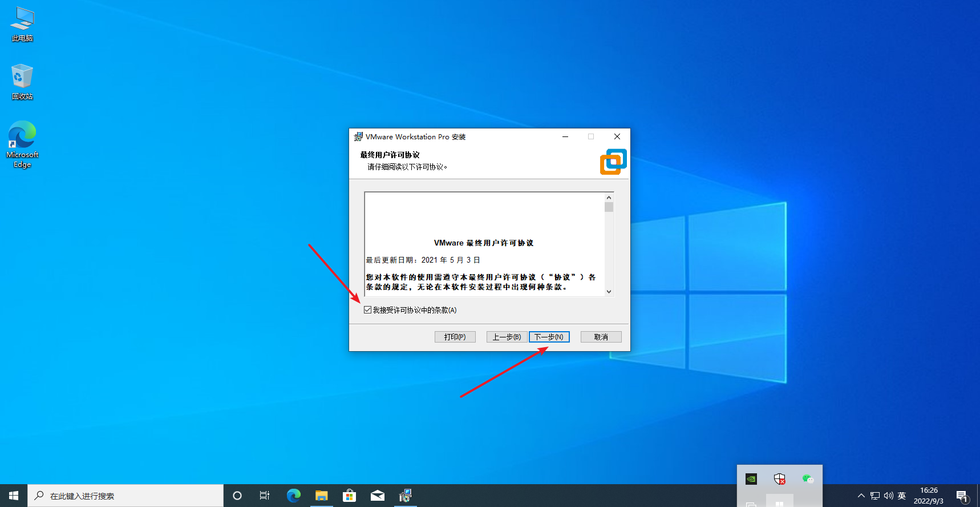The image size is (980, 507).
Task: Click the license agreement scrollbar thumb
Action: 609,207
